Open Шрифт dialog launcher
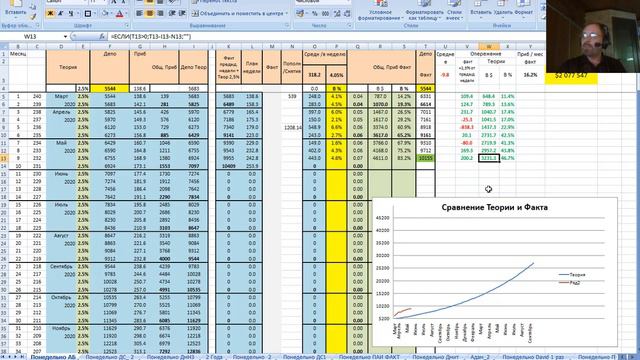 127,26
